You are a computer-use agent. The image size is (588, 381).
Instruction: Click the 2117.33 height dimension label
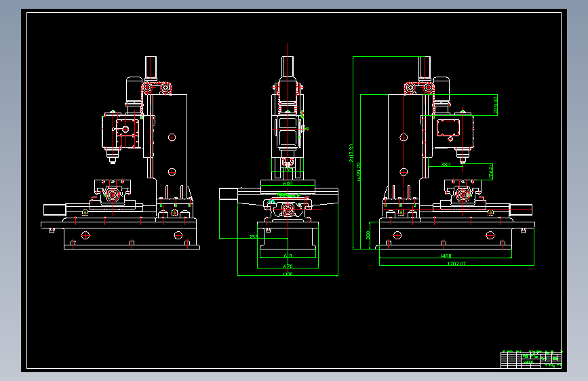351,153
